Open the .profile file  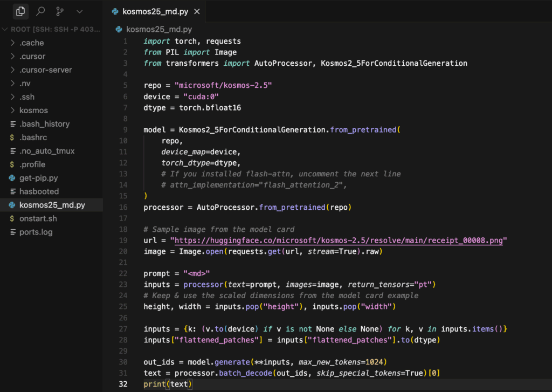point(51,164)
